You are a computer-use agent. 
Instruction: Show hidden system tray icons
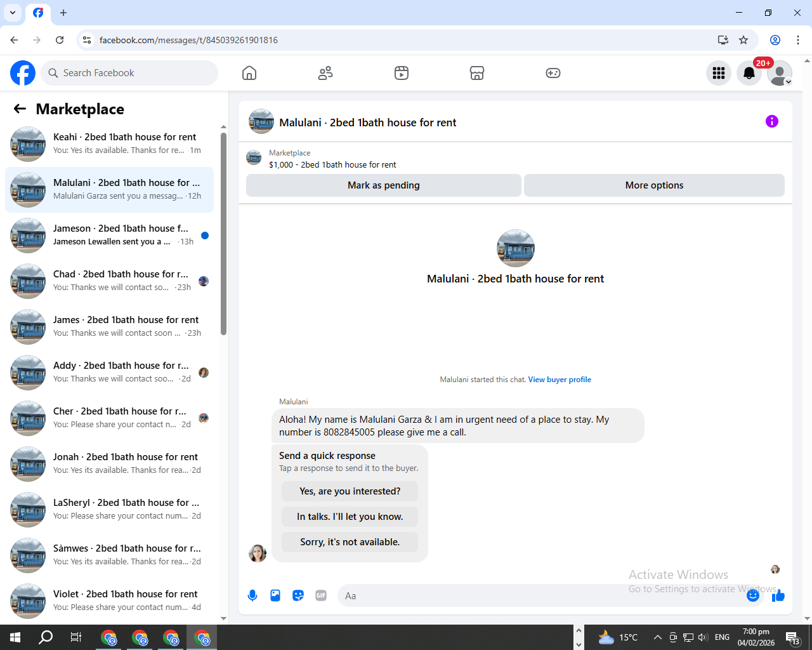658,637
